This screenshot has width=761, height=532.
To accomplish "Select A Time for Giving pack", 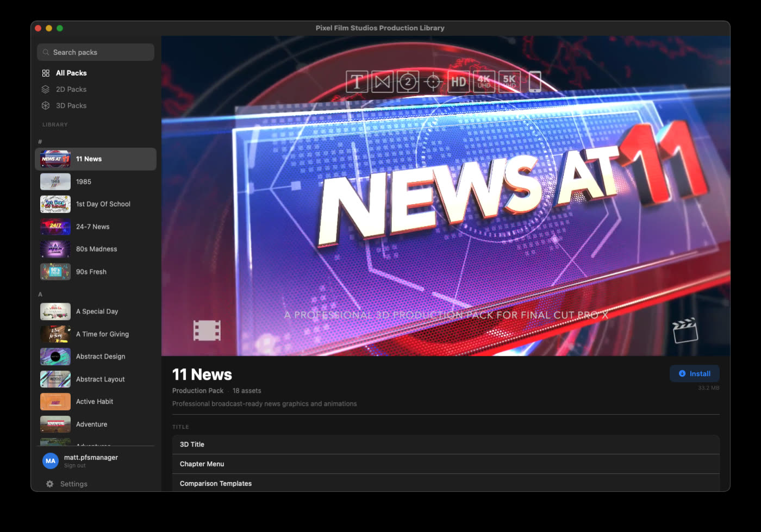I will coord(96,334).
